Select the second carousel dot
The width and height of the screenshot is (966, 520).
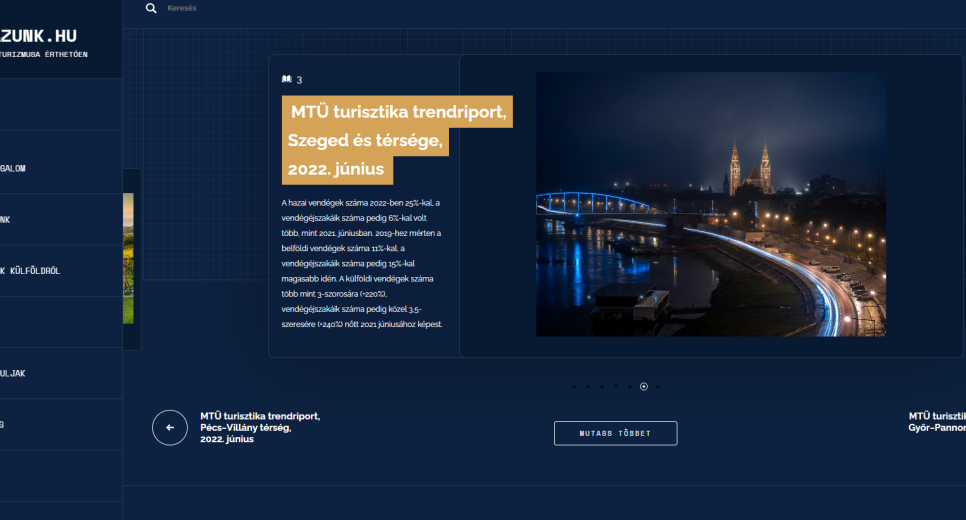click(588, 386)
